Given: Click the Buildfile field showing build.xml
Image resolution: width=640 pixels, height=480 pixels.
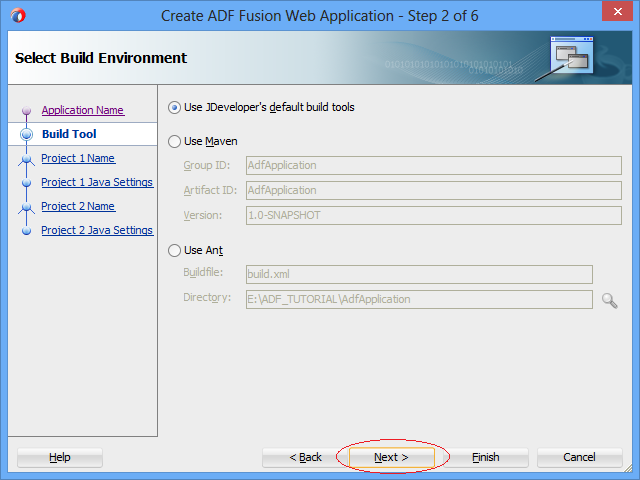Looking at the screenshot, I should coord(419,274).
